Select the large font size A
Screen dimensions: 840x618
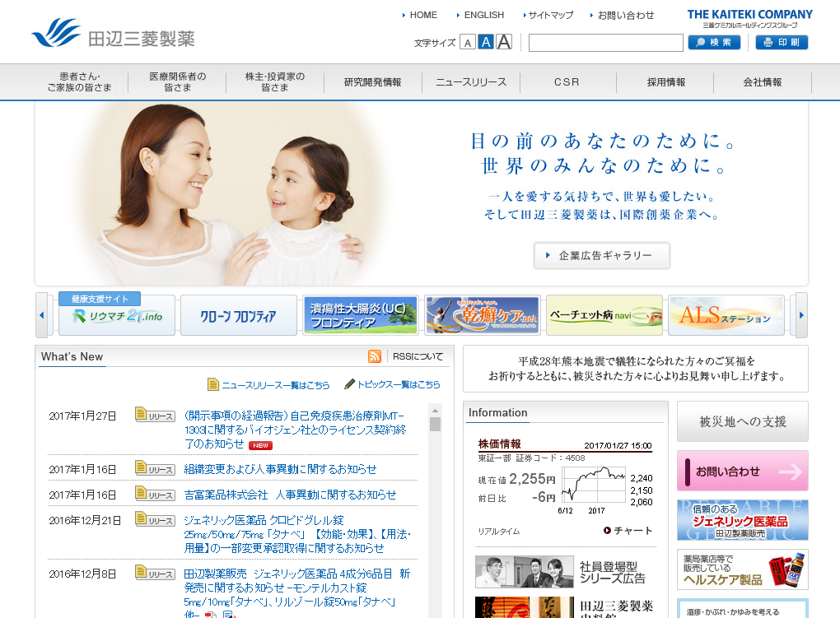point(504,42)
